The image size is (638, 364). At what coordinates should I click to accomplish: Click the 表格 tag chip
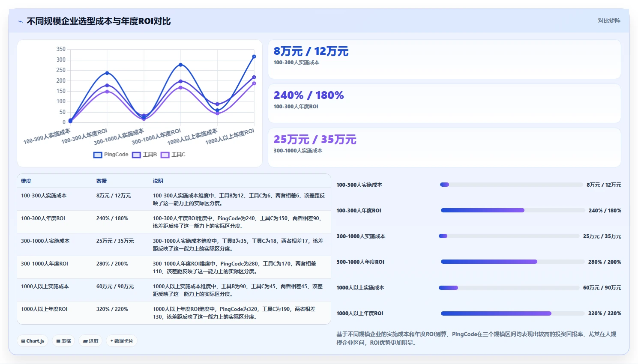pos(63,341)
